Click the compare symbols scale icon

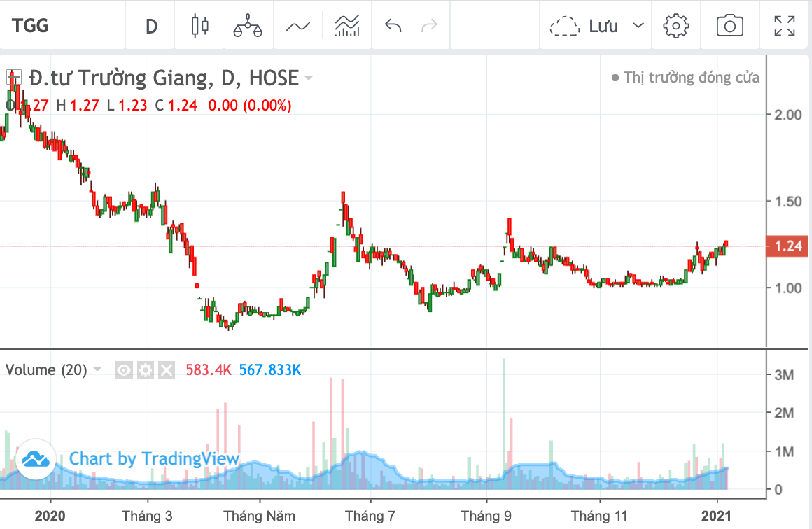click(247, 27)
